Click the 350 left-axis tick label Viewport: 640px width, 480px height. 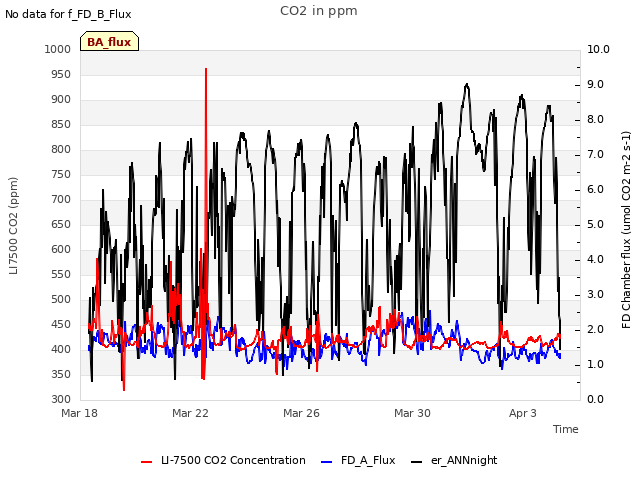61,374
